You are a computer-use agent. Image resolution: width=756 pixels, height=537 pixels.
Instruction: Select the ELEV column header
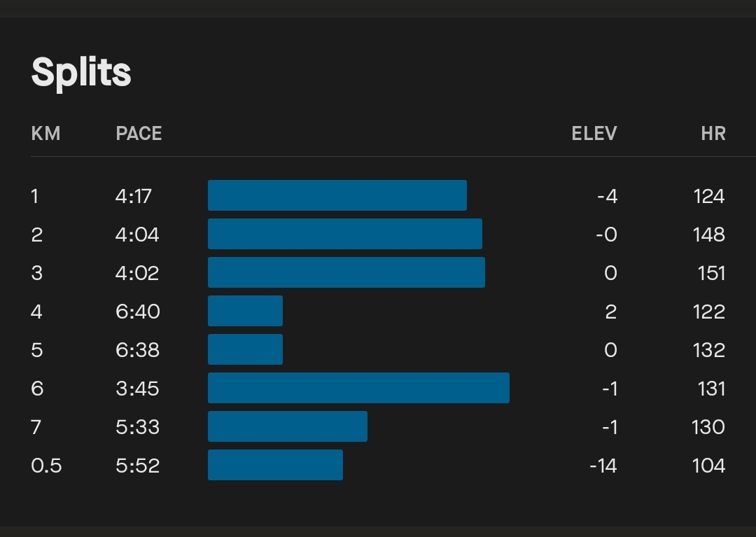click(x=594, y=133)
